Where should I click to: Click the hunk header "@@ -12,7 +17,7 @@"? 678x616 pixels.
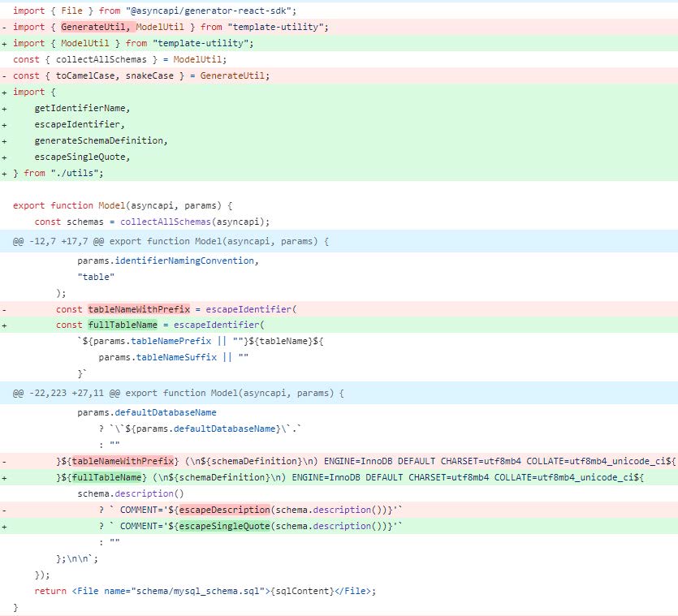tap(339, 241)
